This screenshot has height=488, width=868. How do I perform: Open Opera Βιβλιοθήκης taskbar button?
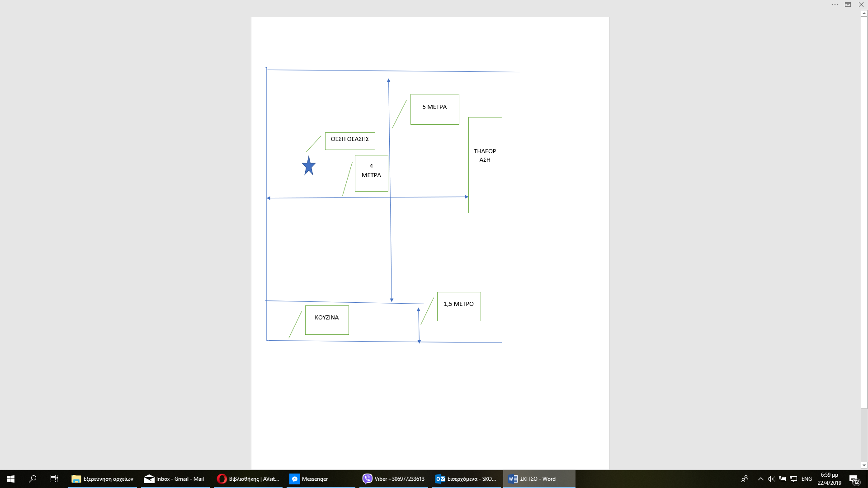(x=248, y=479)
